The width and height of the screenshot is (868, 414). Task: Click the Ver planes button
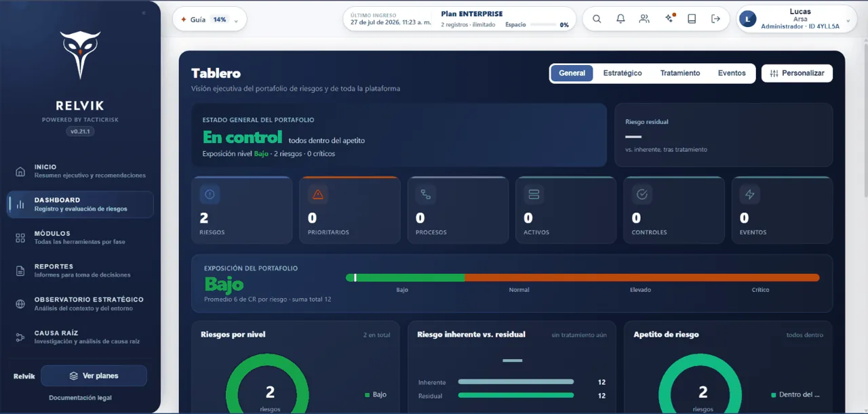94,375
